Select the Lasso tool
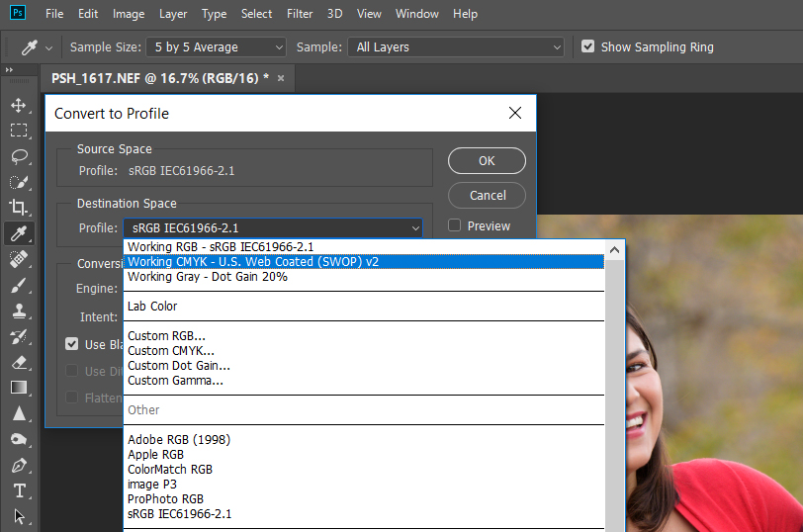Viewport: 803px width, 532px height. tap(19, 156)
